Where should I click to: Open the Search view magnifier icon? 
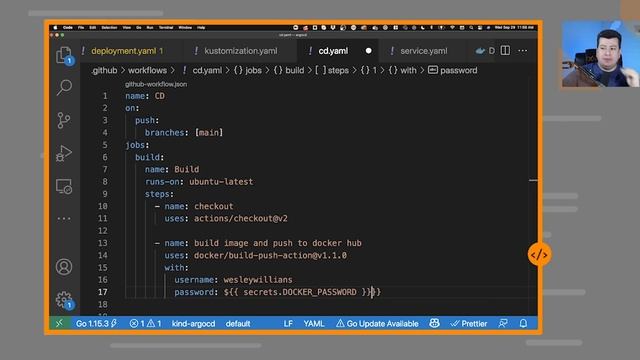tap(64, 87)
